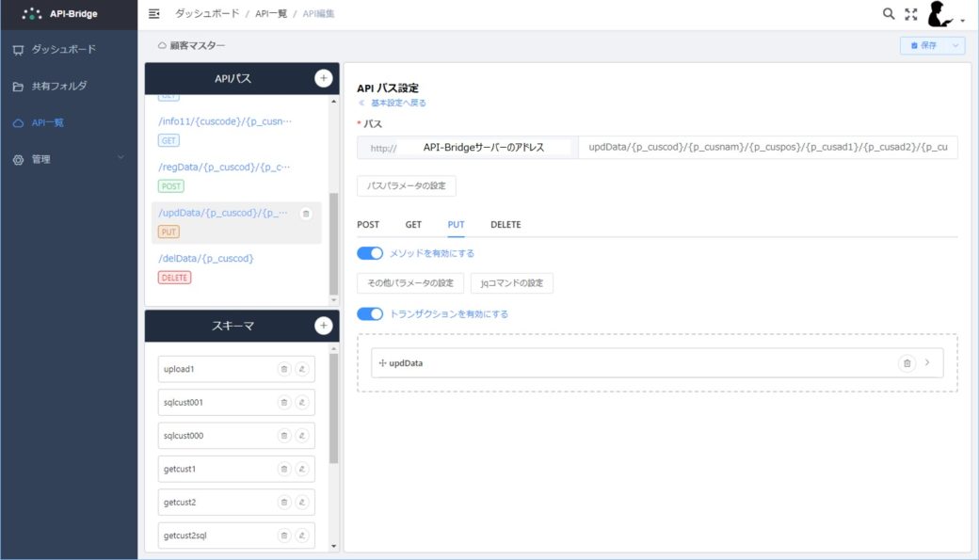
Task: Add a new API path with the plus icon
Action: click(x=323, y=78)
